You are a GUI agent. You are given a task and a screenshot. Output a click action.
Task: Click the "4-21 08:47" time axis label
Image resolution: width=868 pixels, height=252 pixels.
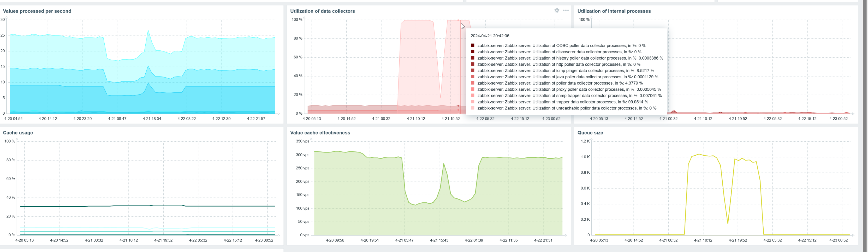117,119
